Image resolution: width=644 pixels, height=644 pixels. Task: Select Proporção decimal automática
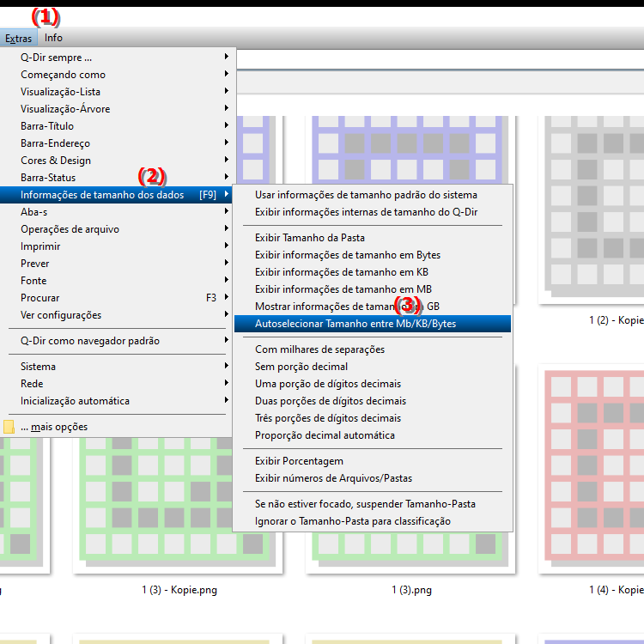coord(373,435)
